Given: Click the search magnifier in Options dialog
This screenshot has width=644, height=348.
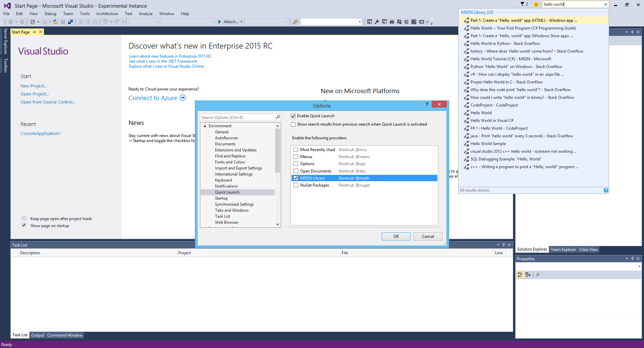Looking at the screenshot, I should click(x=278, y=117).
